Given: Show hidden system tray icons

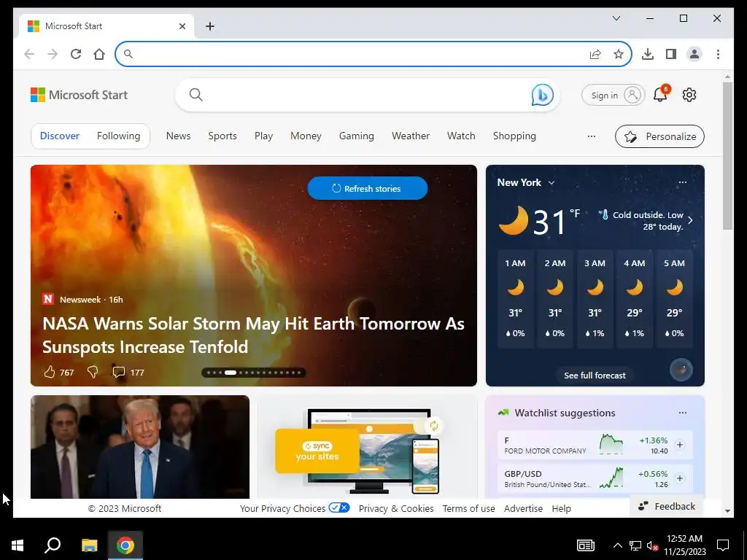Looking at the screenshot, I should (x=617, y=545).
